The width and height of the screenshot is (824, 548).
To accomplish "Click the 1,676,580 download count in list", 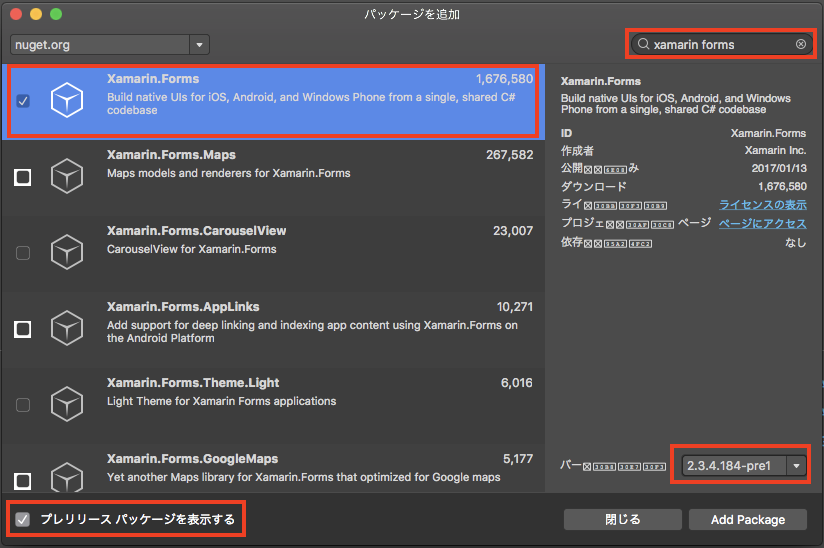I will point(504,79).
